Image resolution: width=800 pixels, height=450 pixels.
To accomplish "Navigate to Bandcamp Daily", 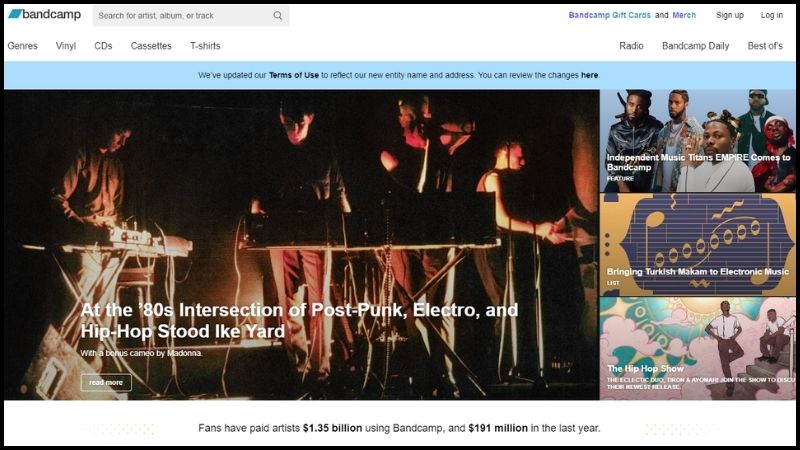I will (695, 46).
